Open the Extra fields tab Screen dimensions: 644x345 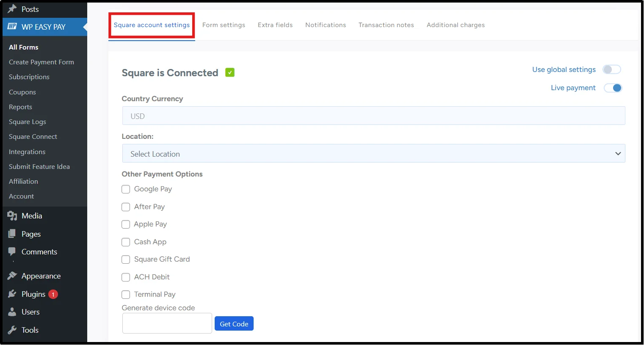click(275, 25)
